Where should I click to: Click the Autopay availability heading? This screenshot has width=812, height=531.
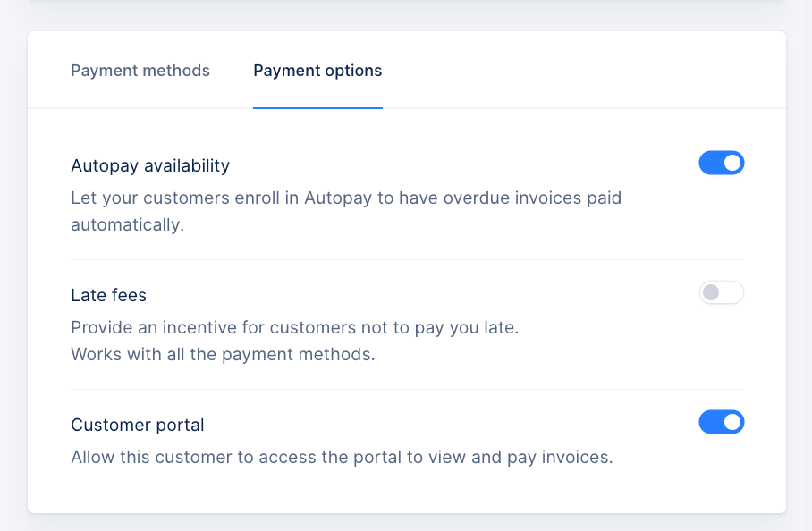click(150, 165)
